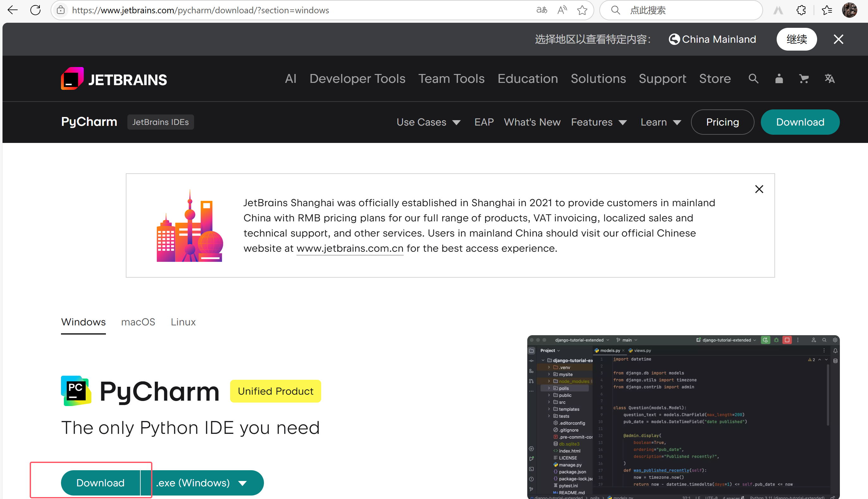Screen dimensions: 868x499
Task: Add page to favorites star icon
Action: 582,10
